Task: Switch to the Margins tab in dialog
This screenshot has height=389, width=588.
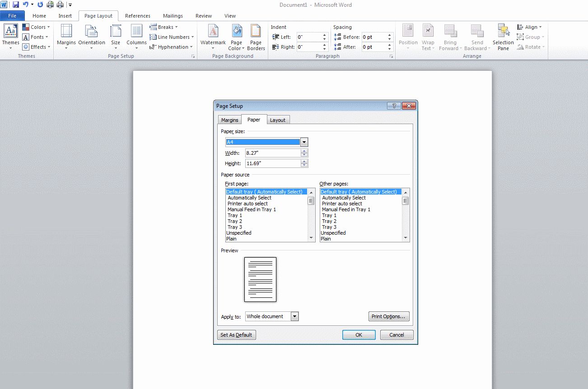Action: tap(229, 120)
